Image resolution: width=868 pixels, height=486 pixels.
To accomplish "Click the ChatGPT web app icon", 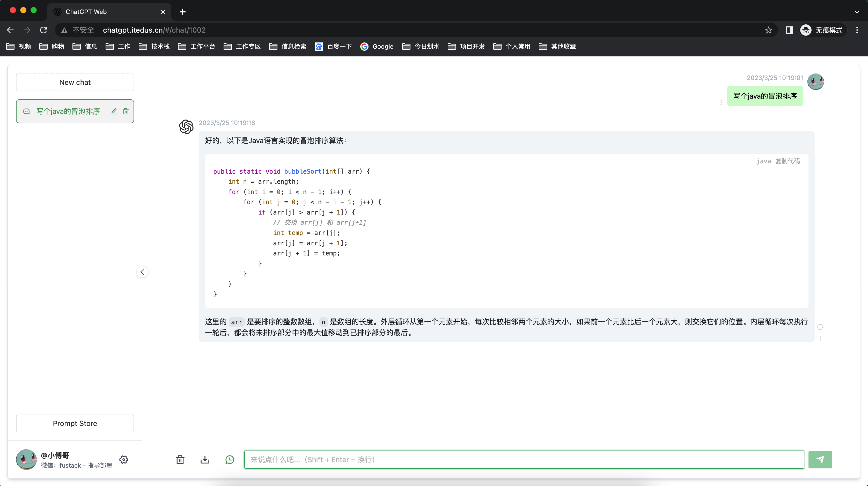I will [x=58, y=11].
